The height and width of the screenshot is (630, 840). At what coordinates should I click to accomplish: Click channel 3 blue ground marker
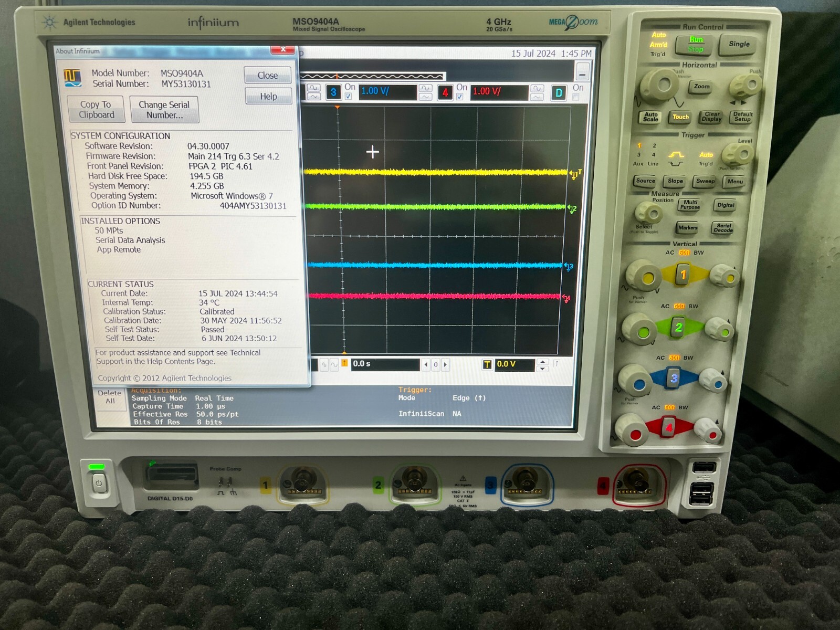[569, 267]
